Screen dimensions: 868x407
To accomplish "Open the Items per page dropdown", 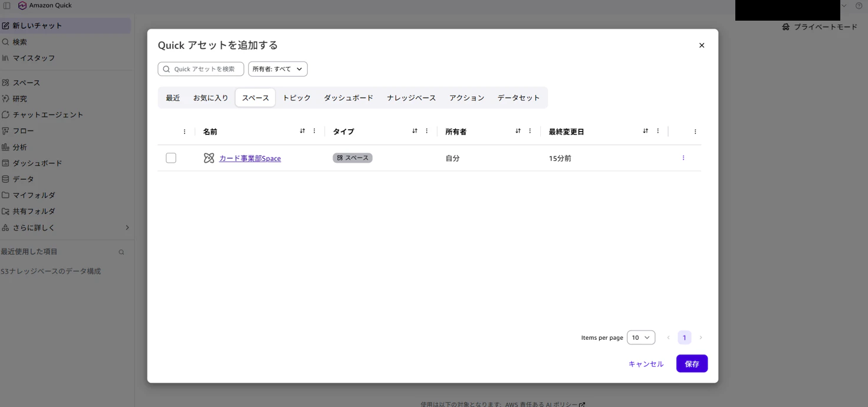I will coord(641,337).
